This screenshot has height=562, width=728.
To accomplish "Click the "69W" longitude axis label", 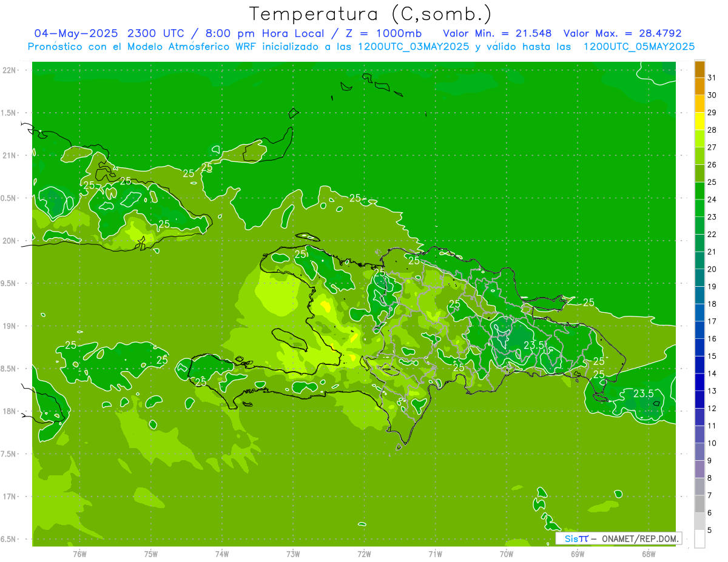I will [577, 554].
